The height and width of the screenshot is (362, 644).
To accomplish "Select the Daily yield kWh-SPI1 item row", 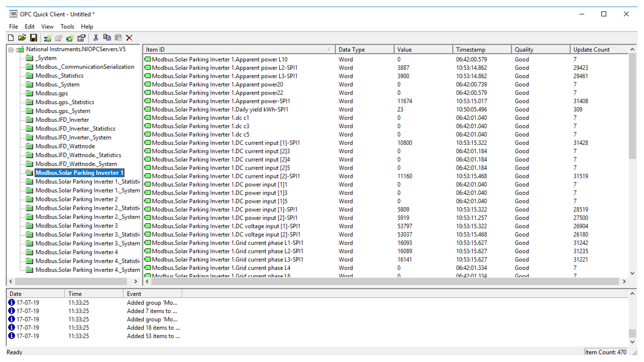I will (x=220, y=109).
